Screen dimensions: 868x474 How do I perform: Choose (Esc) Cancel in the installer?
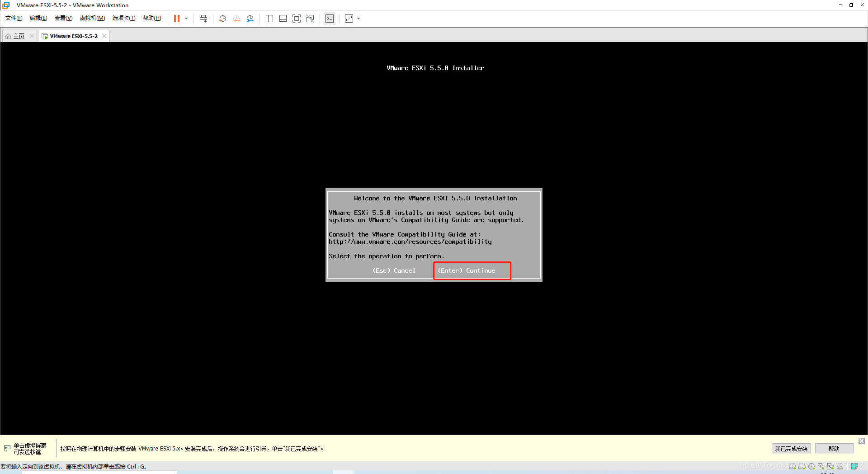pos(394,270)
